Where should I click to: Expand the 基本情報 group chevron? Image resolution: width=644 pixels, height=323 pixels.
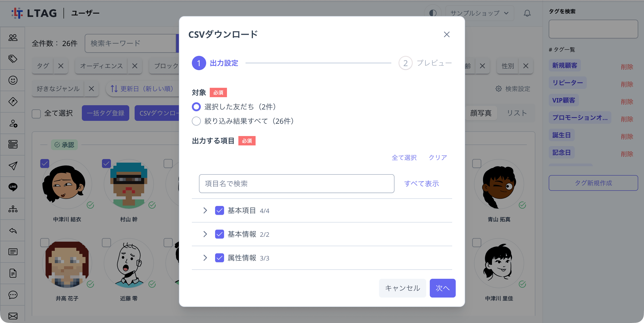(205, 234)
